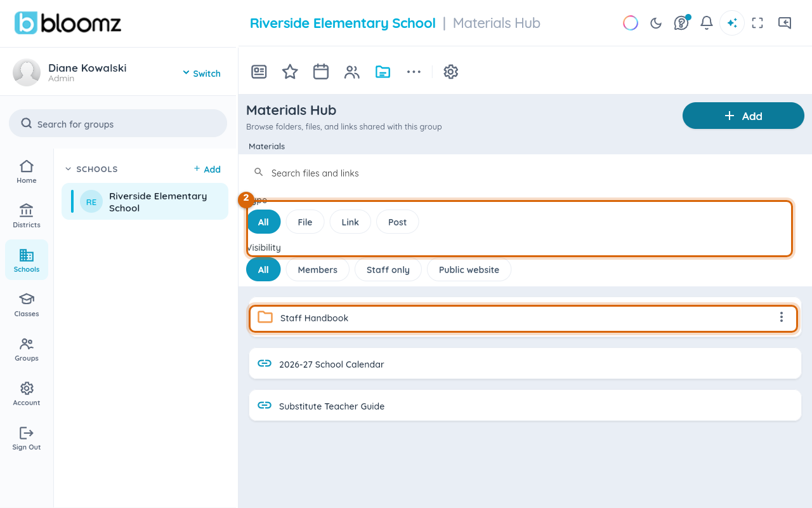Click the Search for groups field
Screen dimensions: 812x508
pyautogui.click(x=118, y=123)
